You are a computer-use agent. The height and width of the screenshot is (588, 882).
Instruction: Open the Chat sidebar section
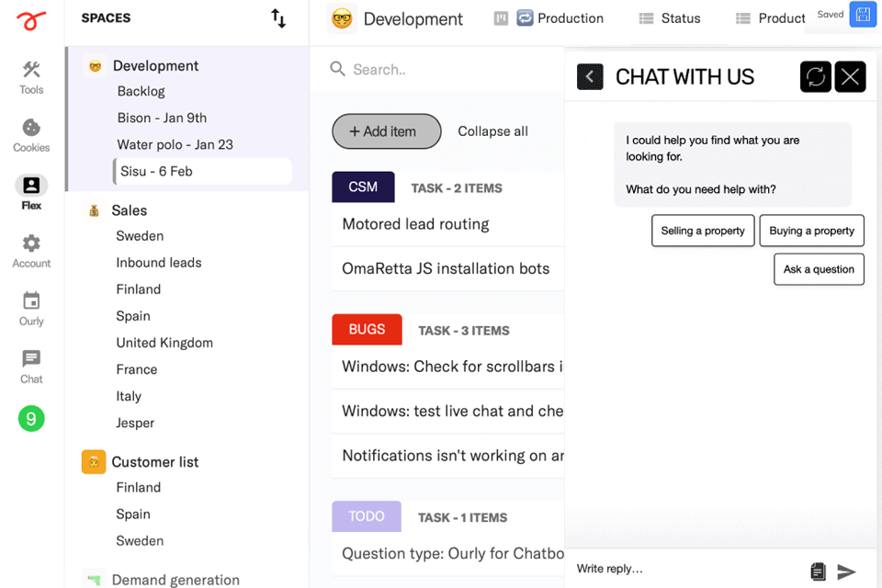coord(31,367)
